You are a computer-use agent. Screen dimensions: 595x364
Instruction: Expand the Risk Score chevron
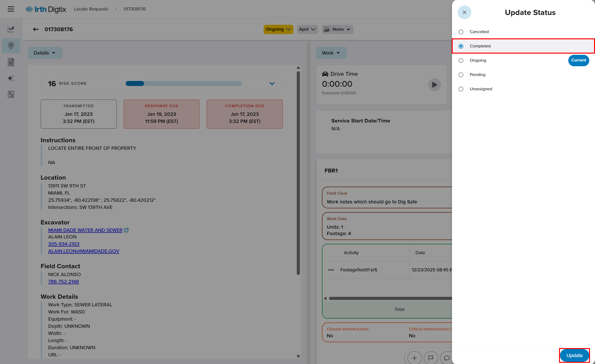(x=272, y=84)
